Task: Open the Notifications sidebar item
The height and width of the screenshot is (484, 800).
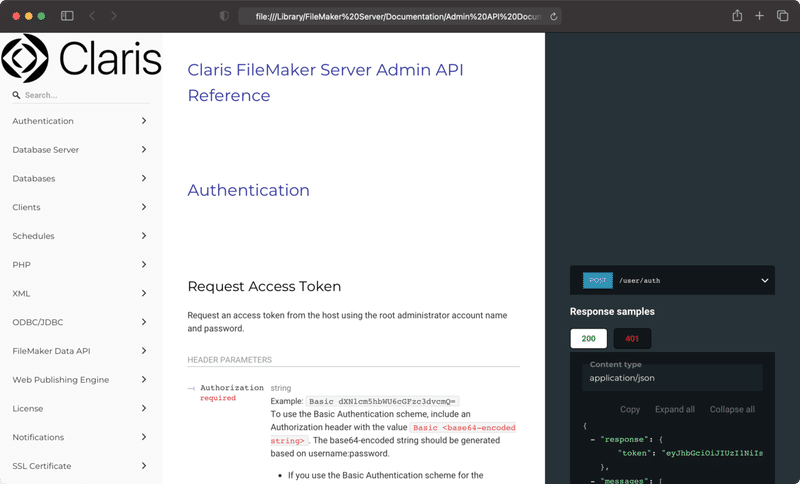Action: (x=38, y=437)
